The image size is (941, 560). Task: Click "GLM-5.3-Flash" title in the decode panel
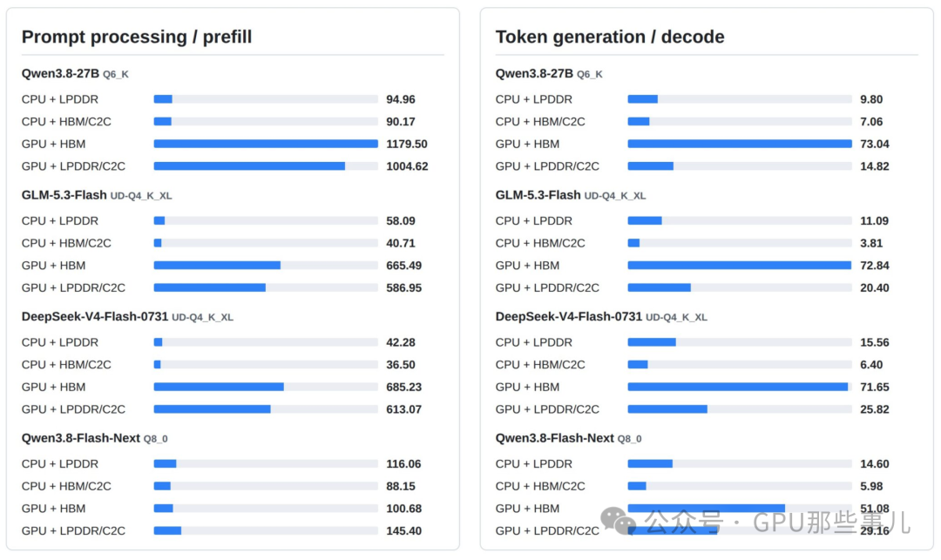pyautogui.click(x=538, y=195)
